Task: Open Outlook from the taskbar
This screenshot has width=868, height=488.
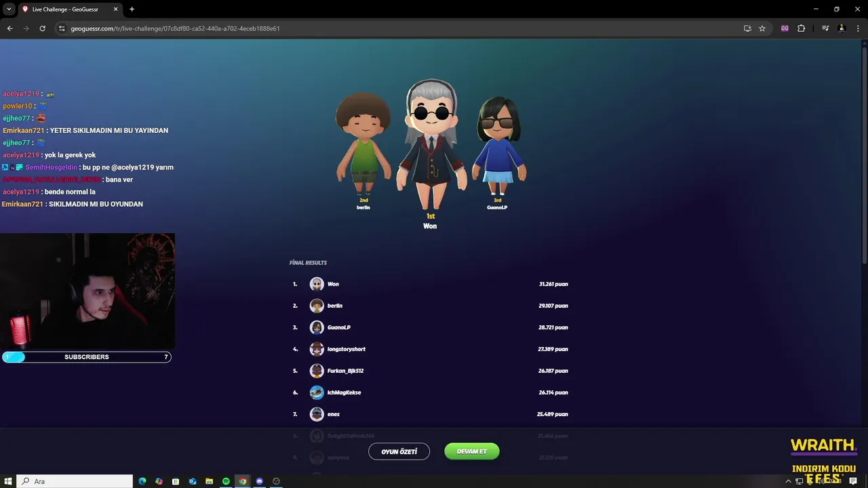Action: (x=193, y=481)
